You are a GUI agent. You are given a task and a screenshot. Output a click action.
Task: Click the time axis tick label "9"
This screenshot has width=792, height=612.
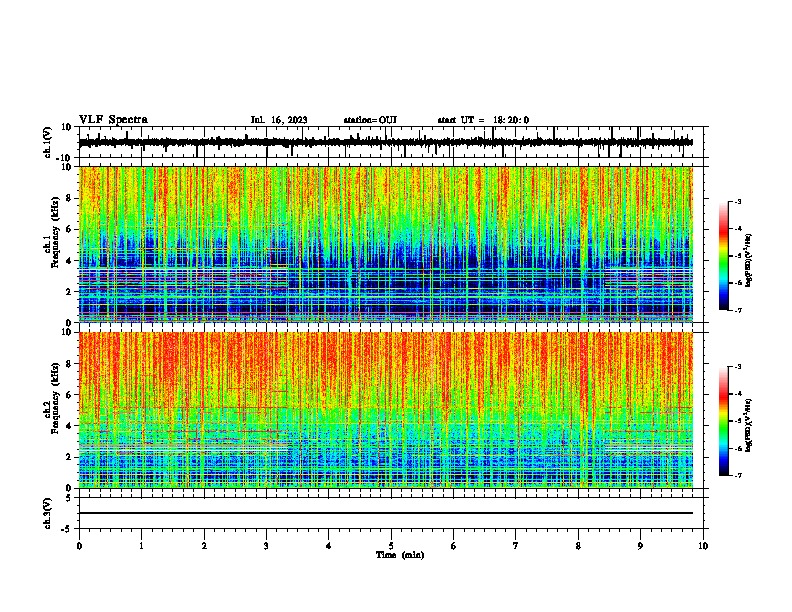[x=640, y=546]
